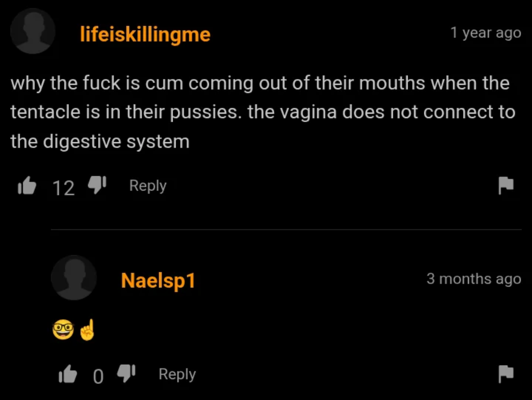Open lifeiskillingme's profile avatar
The height and width of the screenshot is (400, 532).
(33, 31)
